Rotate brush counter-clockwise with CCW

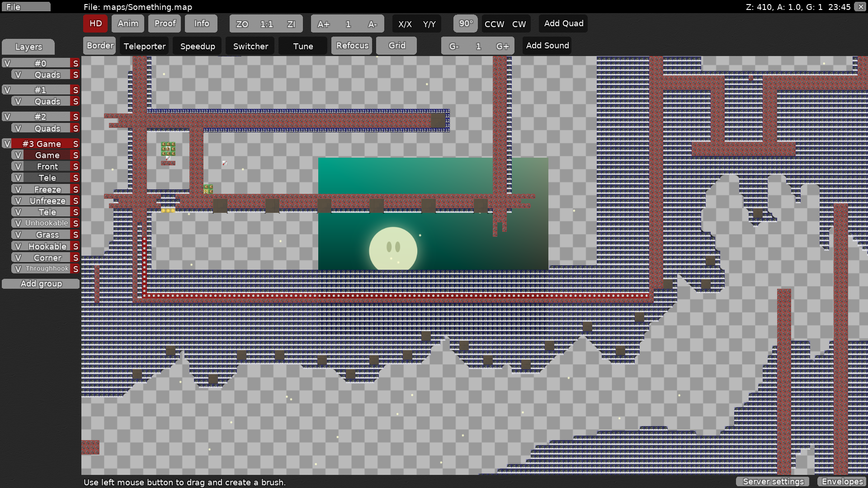[494, 24]
